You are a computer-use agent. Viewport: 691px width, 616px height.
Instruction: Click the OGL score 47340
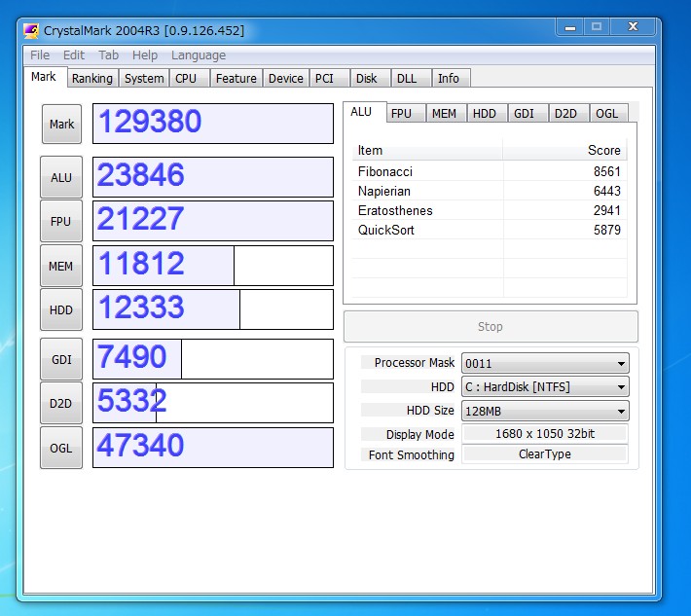coord(213,448)
